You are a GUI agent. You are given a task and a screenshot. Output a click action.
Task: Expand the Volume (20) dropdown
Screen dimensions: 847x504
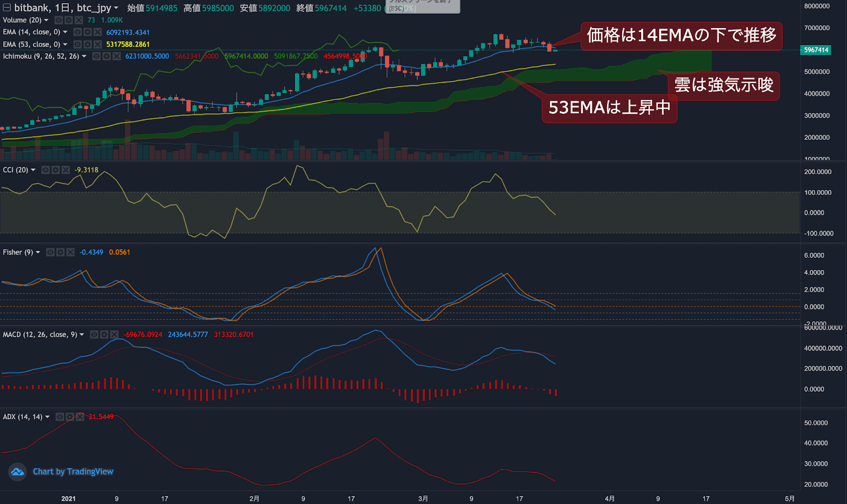[46, 20]
